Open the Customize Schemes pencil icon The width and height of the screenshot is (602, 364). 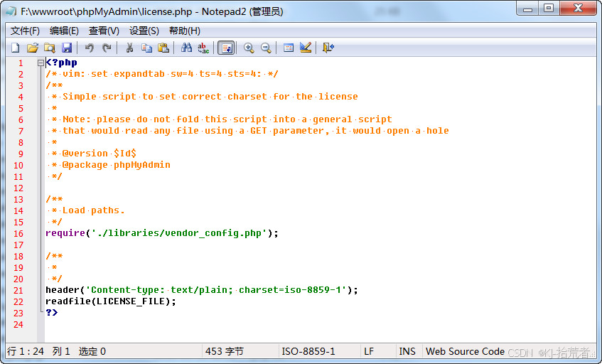point(306,48)
